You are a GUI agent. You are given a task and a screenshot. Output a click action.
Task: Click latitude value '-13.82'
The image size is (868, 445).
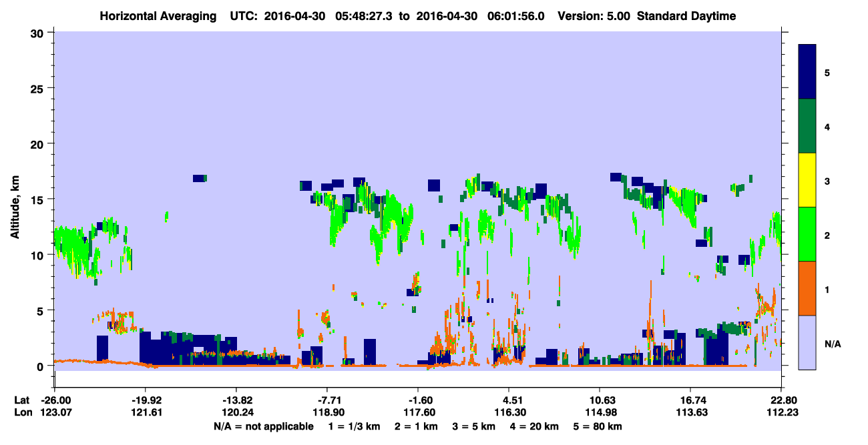236,400
